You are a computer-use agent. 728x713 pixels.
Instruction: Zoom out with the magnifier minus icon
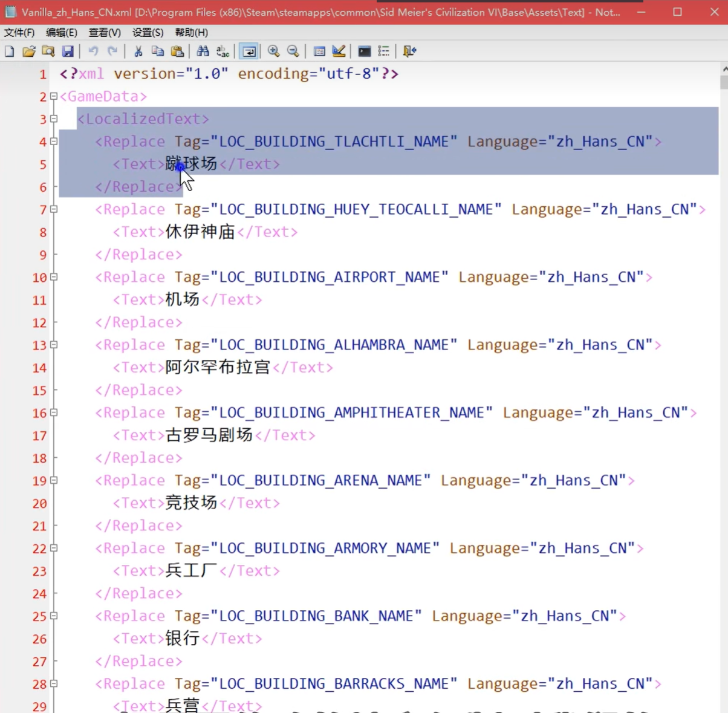(x=293, y=51)
